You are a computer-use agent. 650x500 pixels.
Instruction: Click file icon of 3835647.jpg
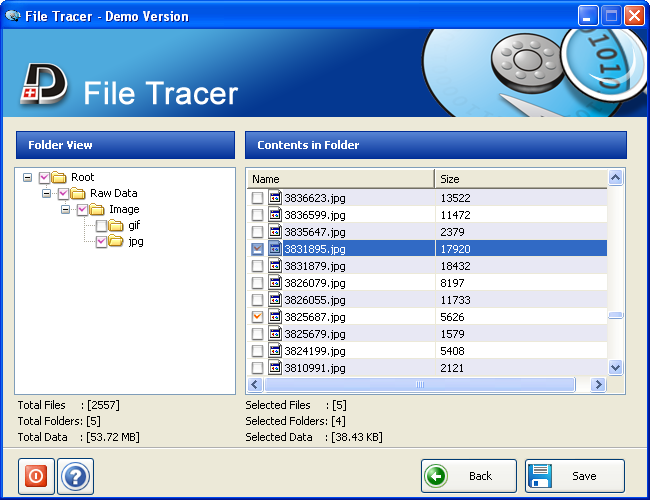coord(275,232)
